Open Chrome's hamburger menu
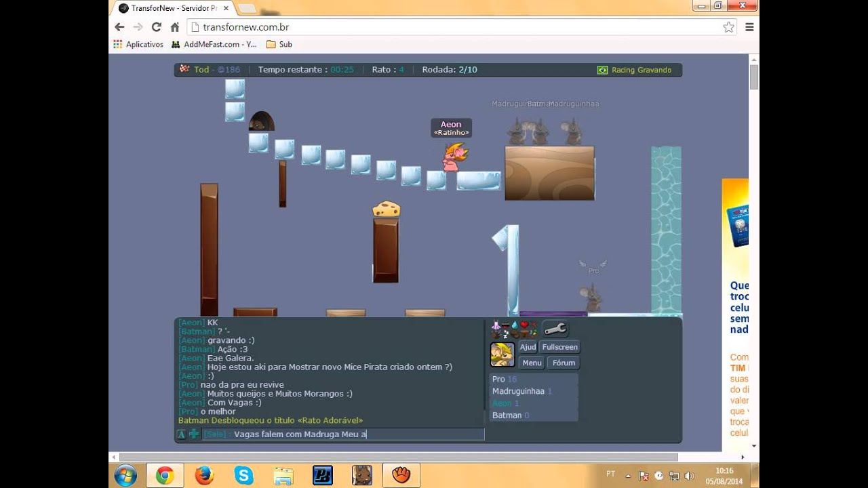The height and width of the screenshot is (488, 868). click(x=749, y=27)
